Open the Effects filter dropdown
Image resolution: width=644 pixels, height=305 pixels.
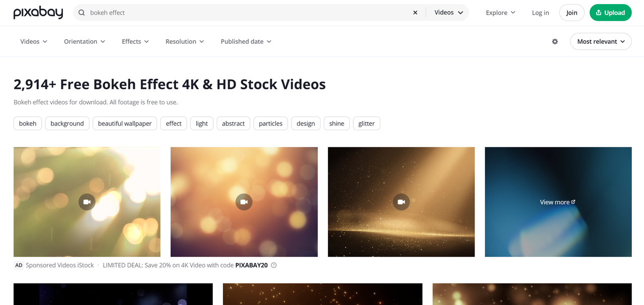135,42
